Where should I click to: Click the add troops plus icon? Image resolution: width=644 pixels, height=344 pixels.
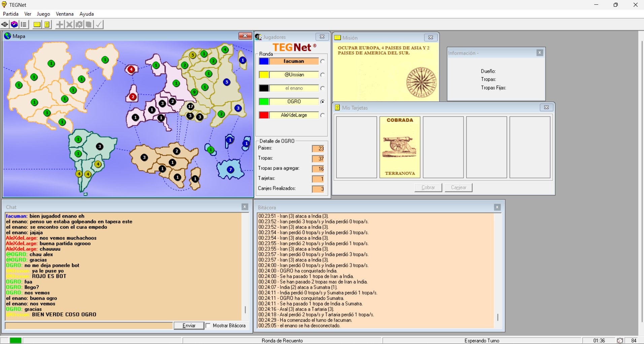pyautogui.click(x=60, y=24)
